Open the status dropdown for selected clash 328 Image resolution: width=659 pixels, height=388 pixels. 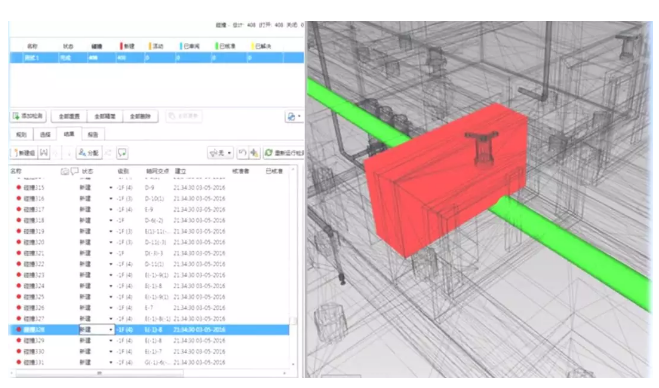111,330
